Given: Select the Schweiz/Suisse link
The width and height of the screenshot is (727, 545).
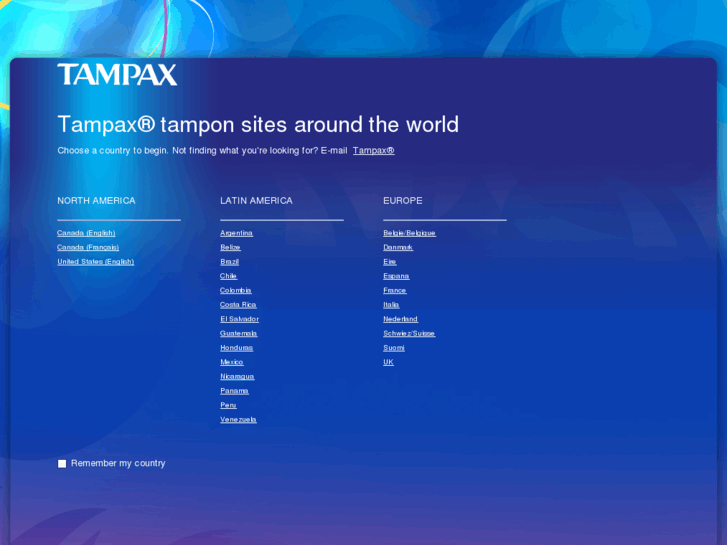Looking at the screenshot, I should [x=409, y=333].
